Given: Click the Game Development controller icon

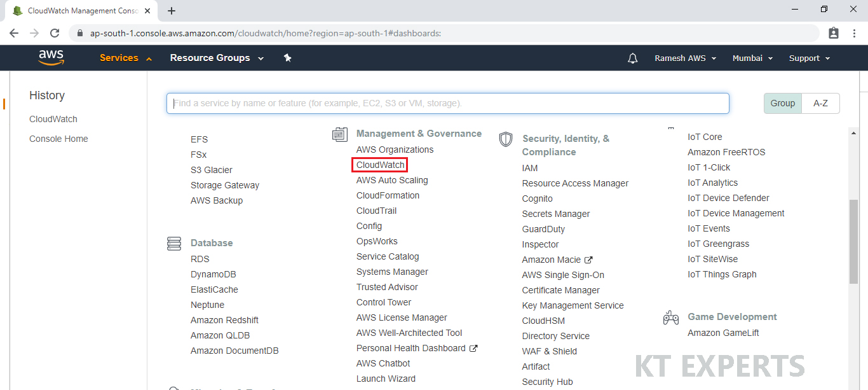Looking at the screenshot, I should [x=671, y=317].
